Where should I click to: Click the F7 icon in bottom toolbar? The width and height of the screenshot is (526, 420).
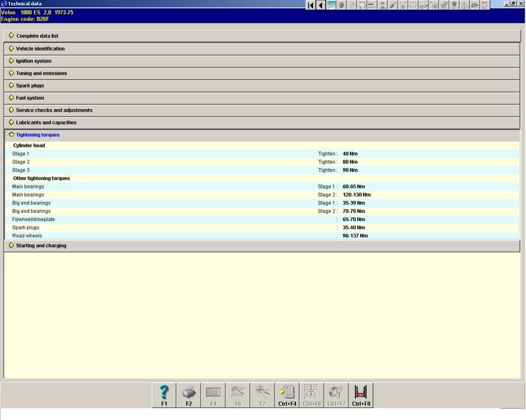262,395
